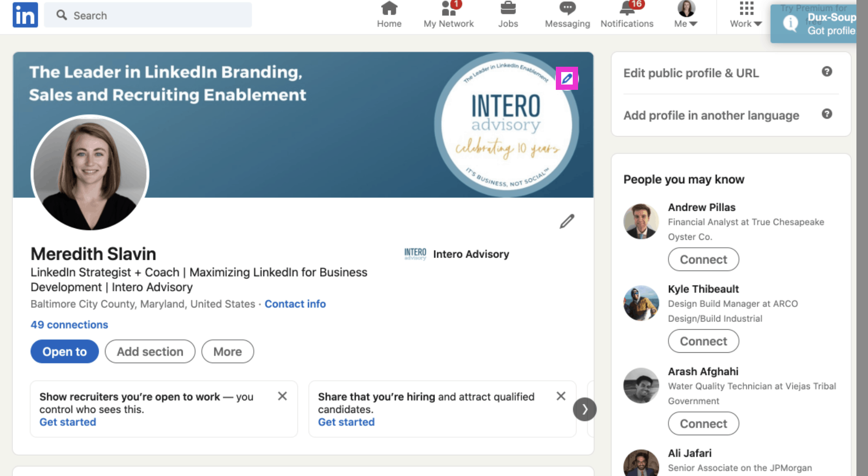The height and width of the screenshot is (476, 868).
Task: Open Contact info link
Action: (x=295, y=304)
